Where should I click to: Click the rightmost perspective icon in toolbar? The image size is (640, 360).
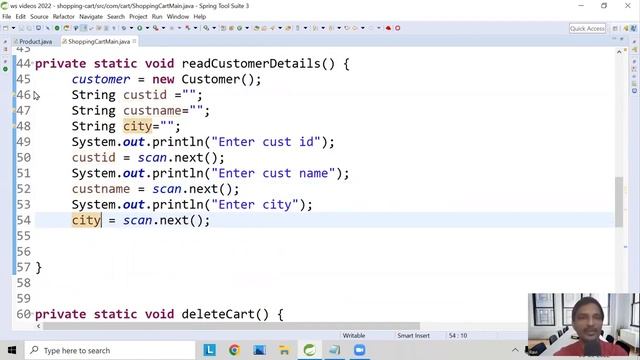click(x=633, y=28)
